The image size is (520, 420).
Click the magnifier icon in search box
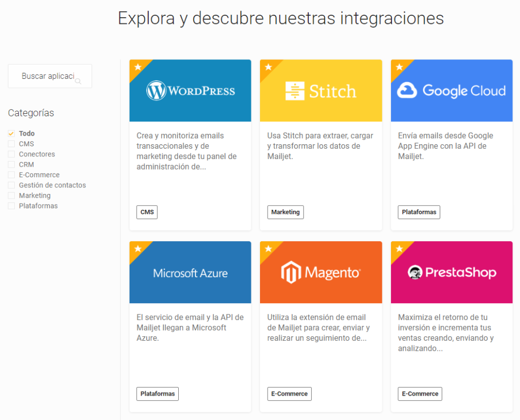pyautogui.click(x=78, y=81)
